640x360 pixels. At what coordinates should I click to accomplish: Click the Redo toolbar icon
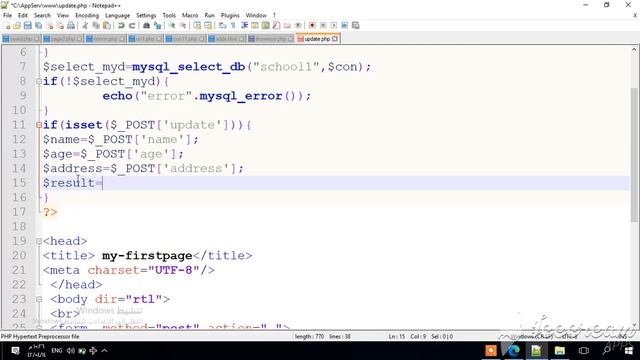point(132,25)
